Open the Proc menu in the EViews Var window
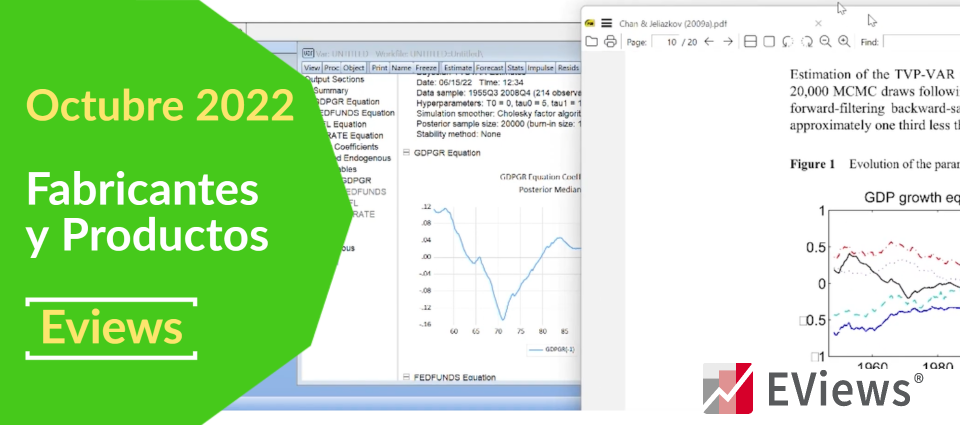The height and width of the screenshot is (425, 960). point(331,68)
